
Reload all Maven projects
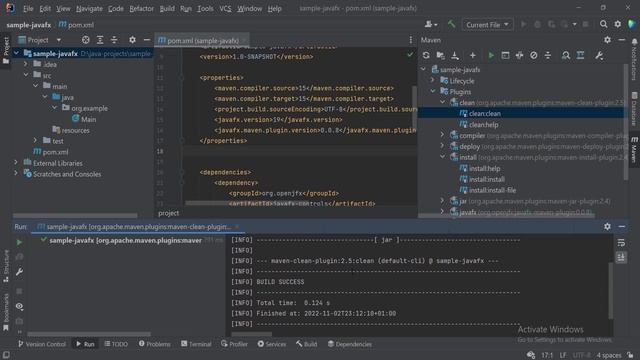point(426,55)
